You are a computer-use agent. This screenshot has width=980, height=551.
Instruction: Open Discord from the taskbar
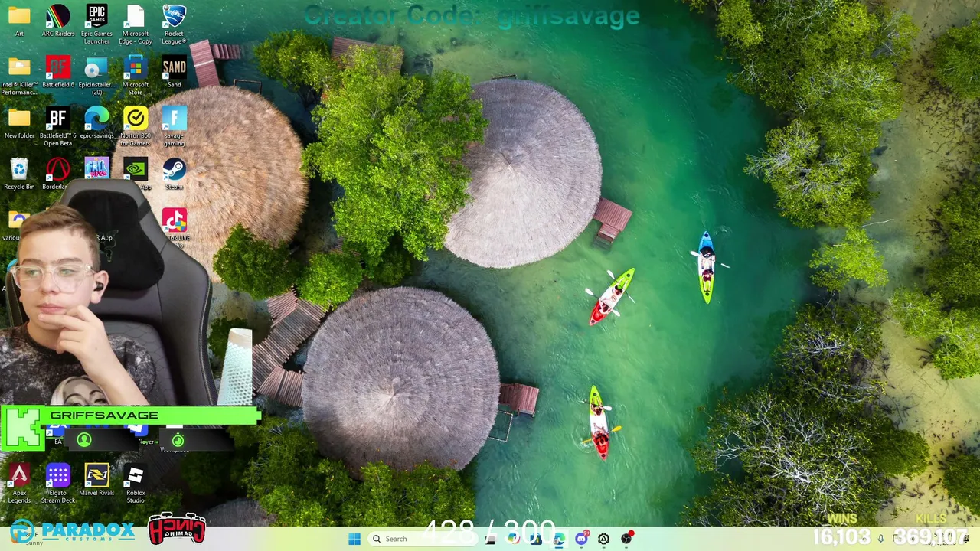click(x=581, y=539)
